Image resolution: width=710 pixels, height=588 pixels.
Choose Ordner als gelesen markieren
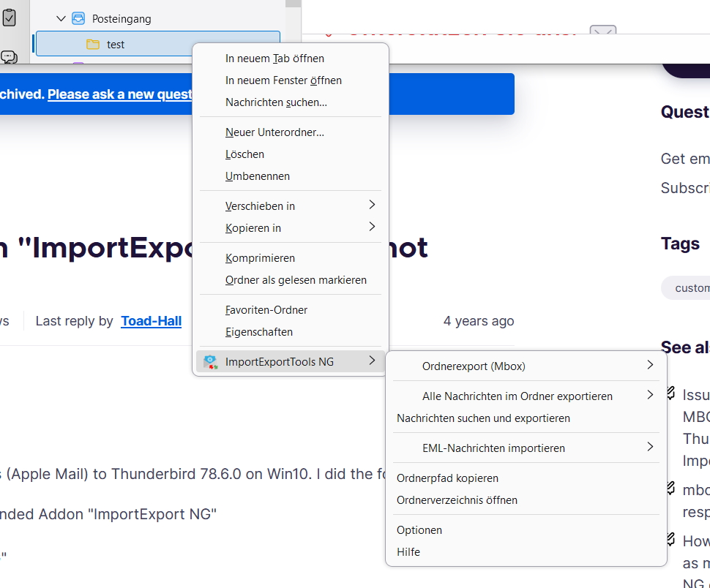pos(291,280)
